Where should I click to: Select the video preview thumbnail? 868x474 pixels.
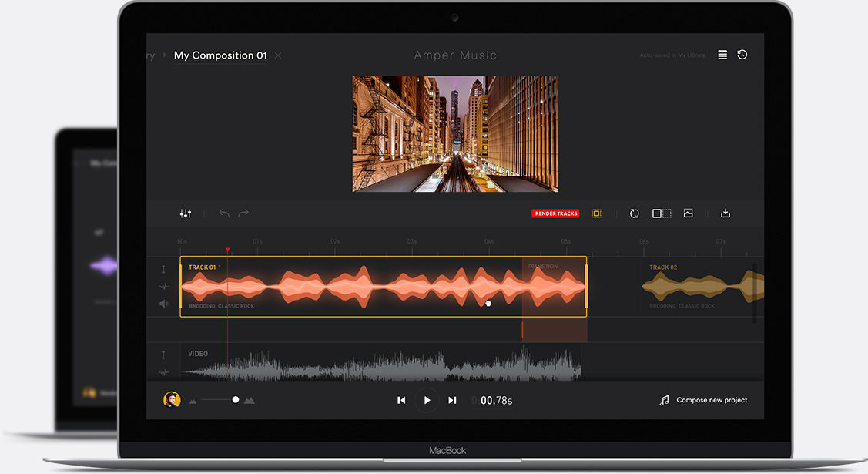tap(455, 134)
